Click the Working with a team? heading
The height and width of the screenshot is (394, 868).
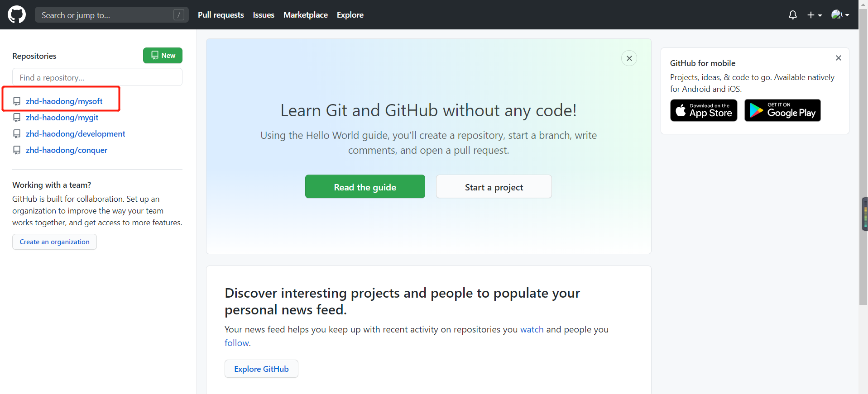pyautogui.click(x=52, y=185)
